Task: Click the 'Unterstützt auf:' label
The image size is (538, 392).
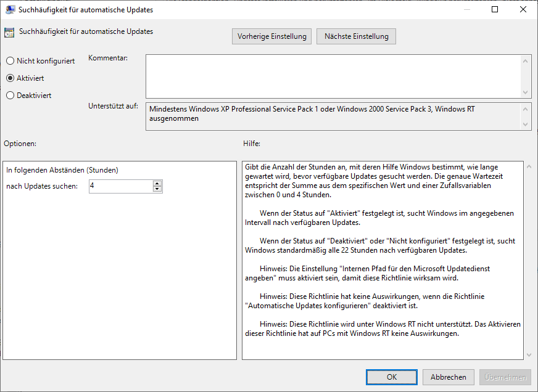Action: click(x=114, y=106)
